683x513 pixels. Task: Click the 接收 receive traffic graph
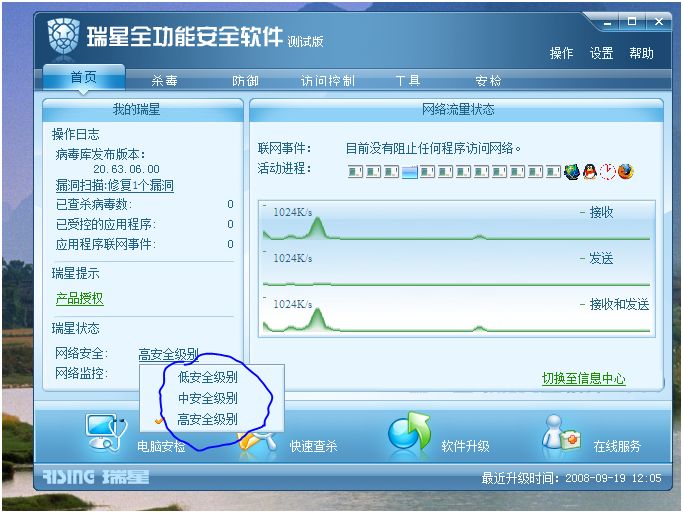point(456,222)
